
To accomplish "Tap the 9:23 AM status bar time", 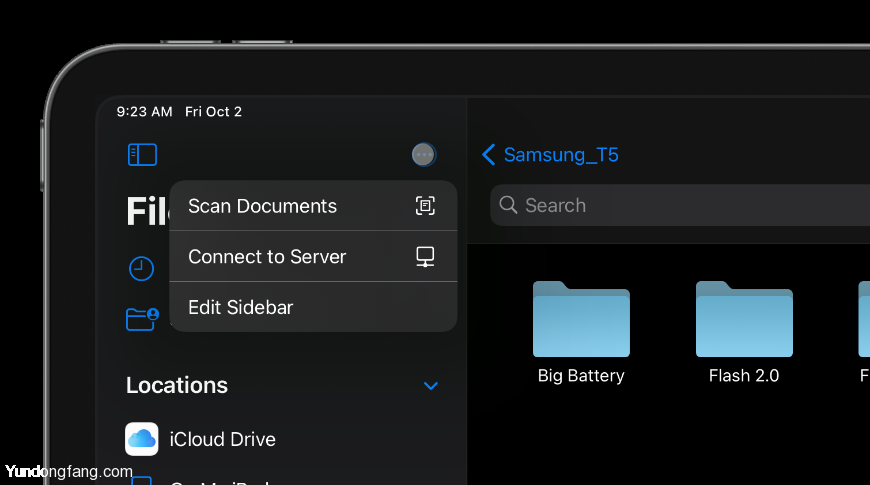I will point(144,112).
